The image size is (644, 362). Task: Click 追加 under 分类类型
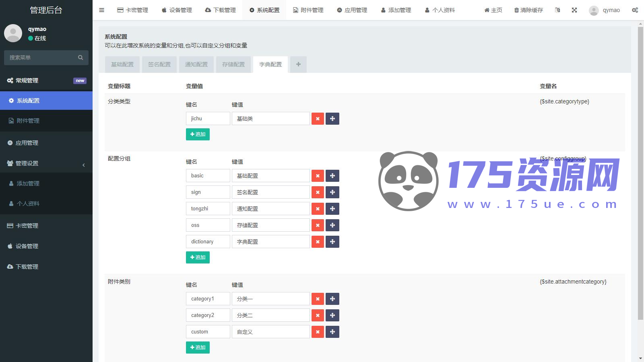198,134
